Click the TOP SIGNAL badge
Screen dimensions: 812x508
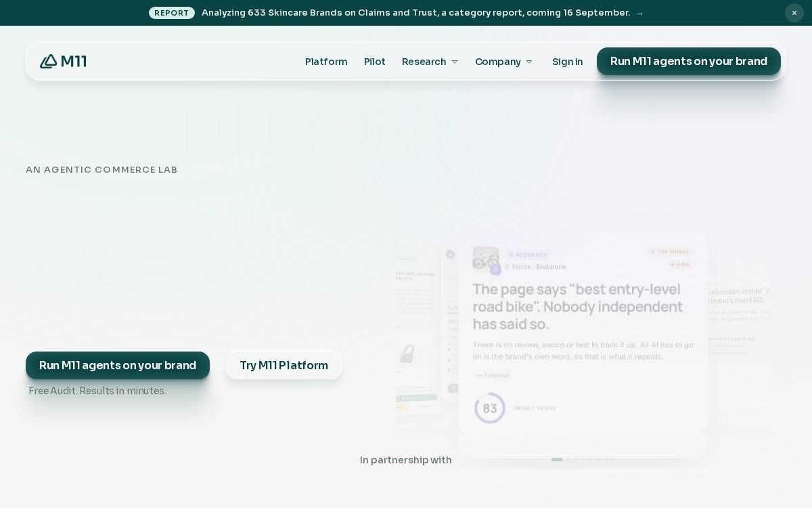670,251
